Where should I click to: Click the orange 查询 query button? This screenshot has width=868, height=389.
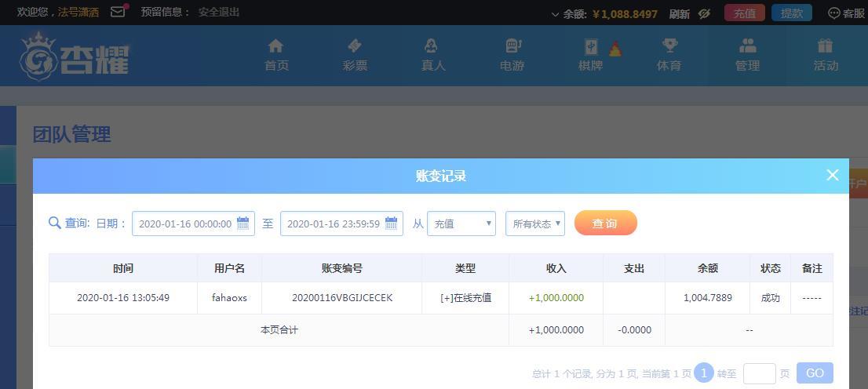pyautogui.click(x=606, y=223)
